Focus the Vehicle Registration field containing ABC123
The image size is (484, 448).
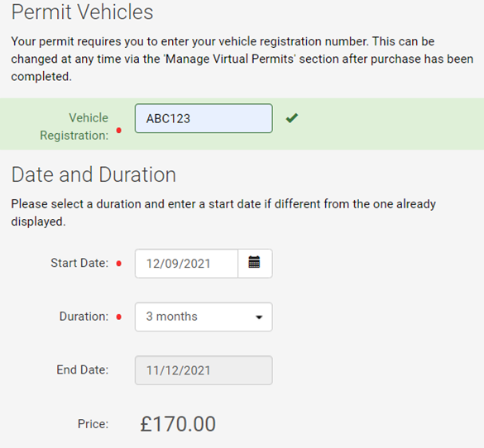204,118
